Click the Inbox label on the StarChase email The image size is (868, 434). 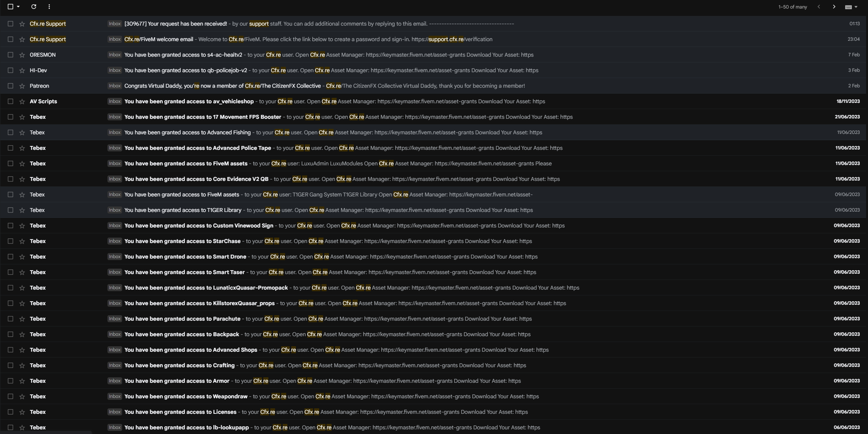pos(114,241)
